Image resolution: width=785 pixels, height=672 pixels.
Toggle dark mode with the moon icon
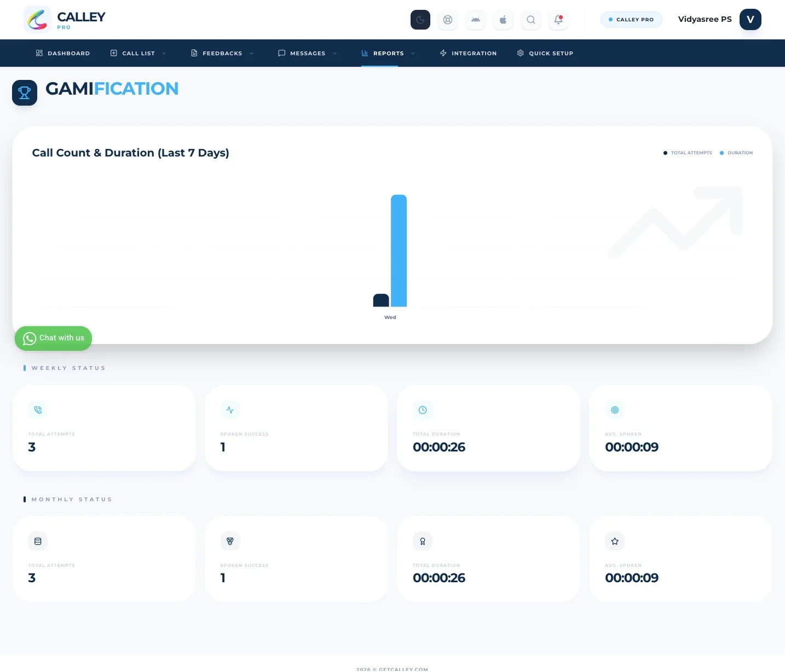coord(420,20)
